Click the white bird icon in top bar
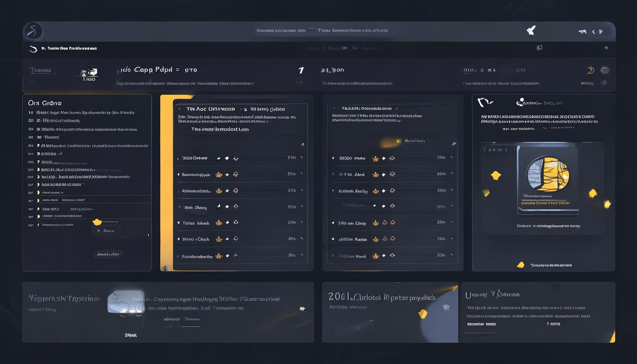This screenshot has height=364, width=637. tap(531, 31)
